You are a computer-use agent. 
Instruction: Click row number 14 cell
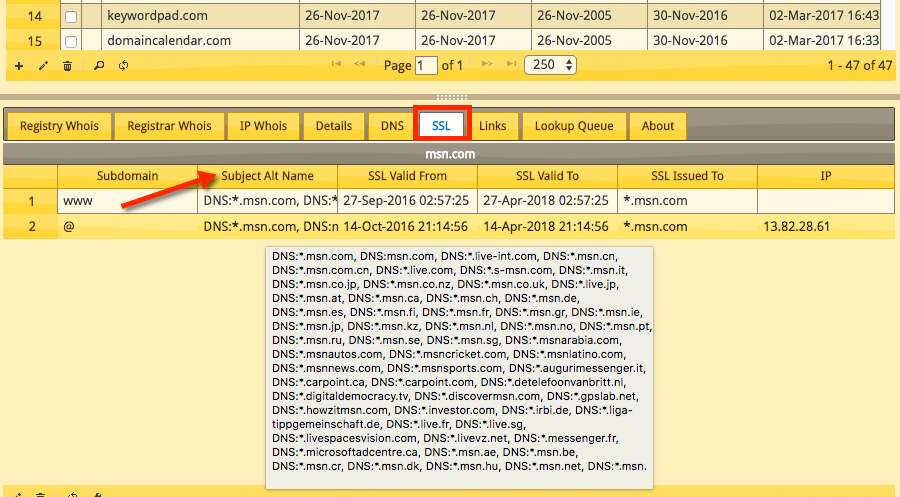point(34,15)
